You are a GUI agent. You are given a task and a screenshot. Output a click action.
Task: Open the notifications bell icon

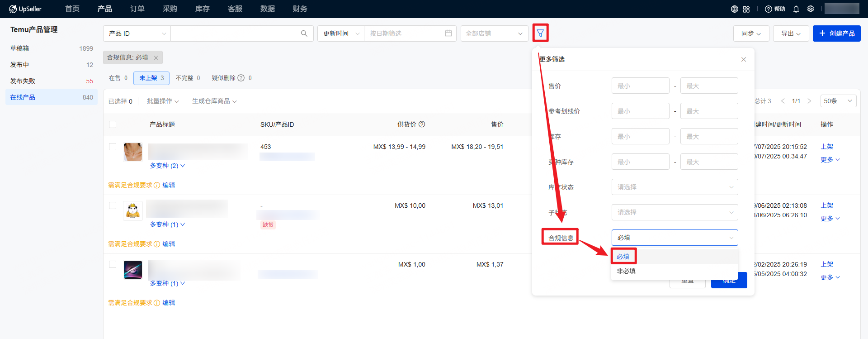point(796,9)
